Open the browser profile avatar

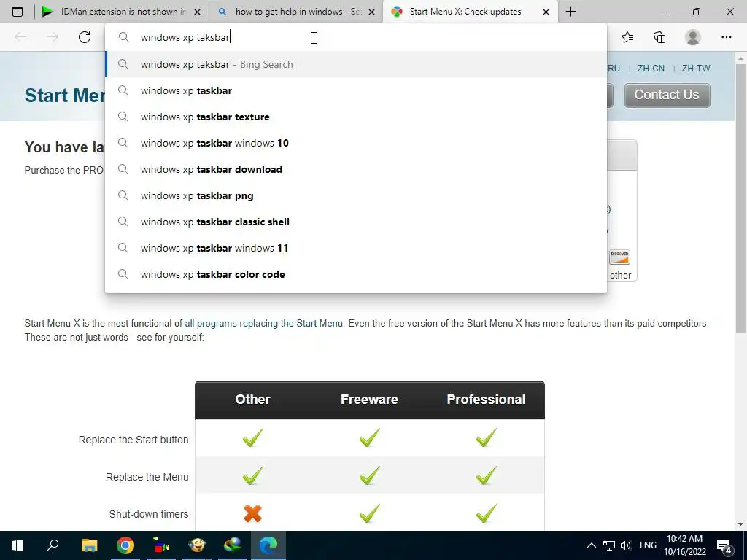click(x=693, y=37)
